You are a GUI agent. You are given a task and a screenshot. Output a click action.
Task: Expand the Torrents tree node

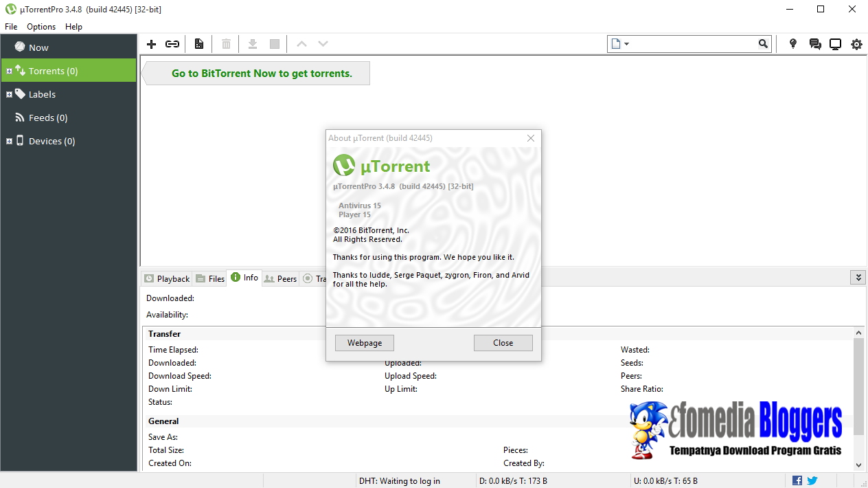coord(9,71)
